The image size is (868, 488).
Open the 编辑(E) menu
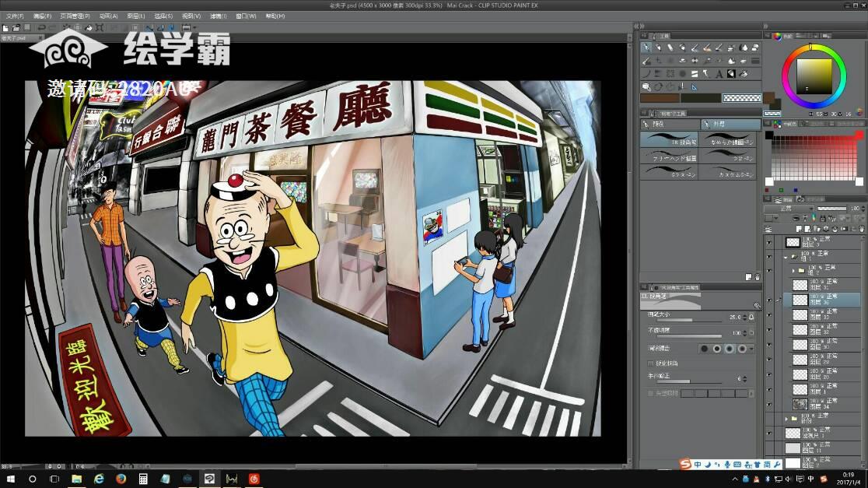point(42,16)
